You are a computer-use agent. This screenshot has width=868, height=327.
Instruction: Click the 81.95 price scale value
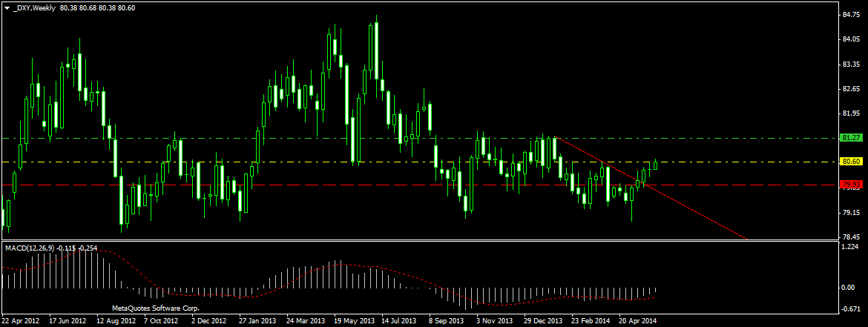point(850,113)
